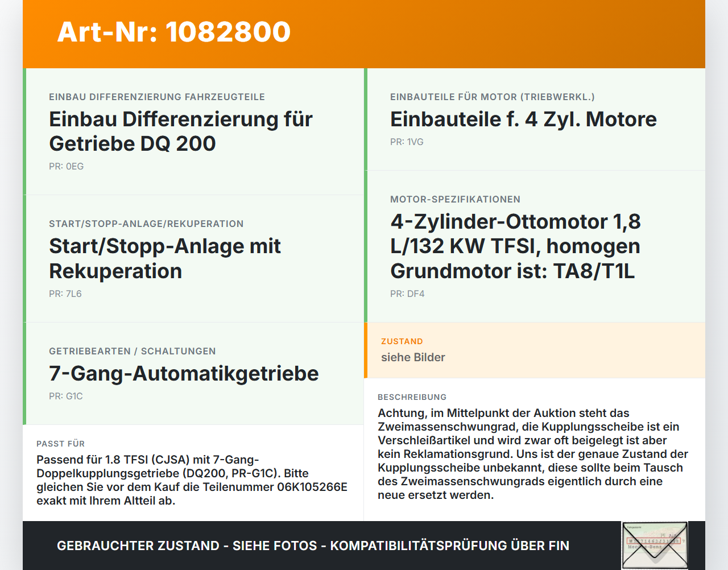Click 'GETRIEBEARTEN / SCHALTUNGEN' category label

133,352
